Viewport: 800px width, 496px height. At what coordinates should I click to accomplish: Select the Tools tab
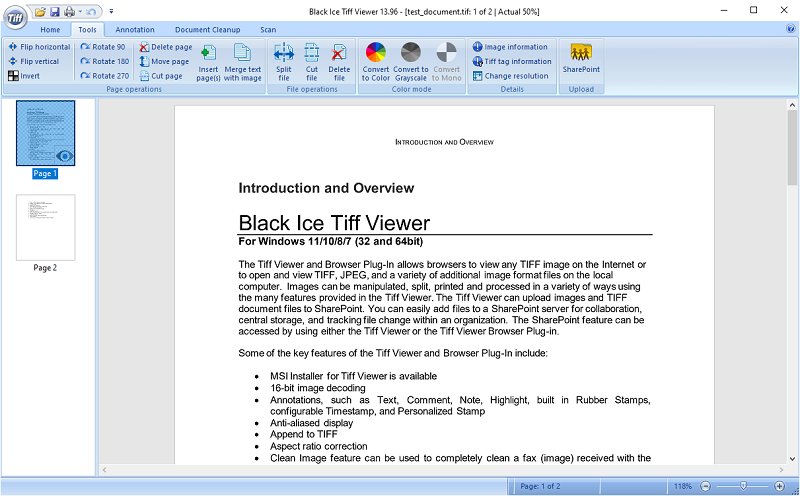(87, 30)
